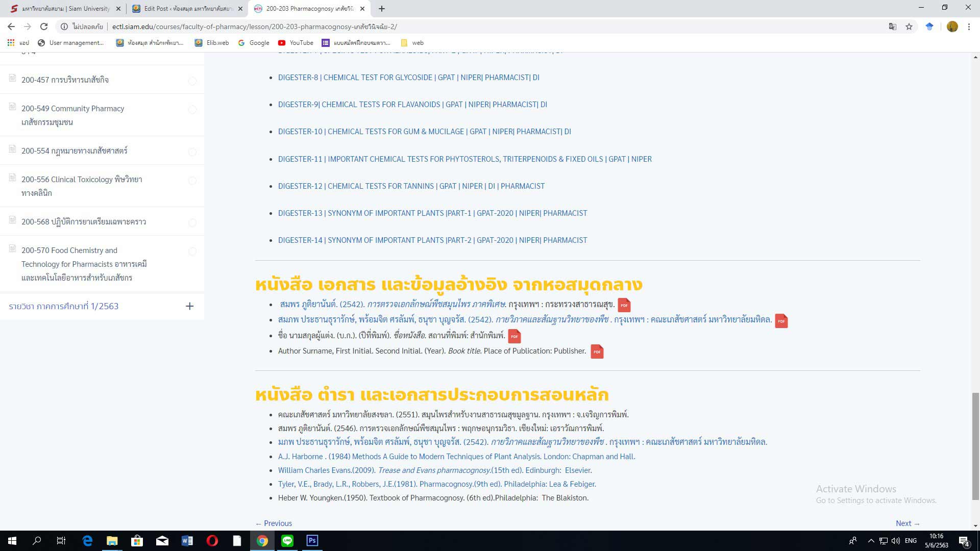Mark 200-457 การบริหารเภสัชกิจ lesson circle
Image resolution: width=980 pixels, height=551 pixels.
coord(192,81)
